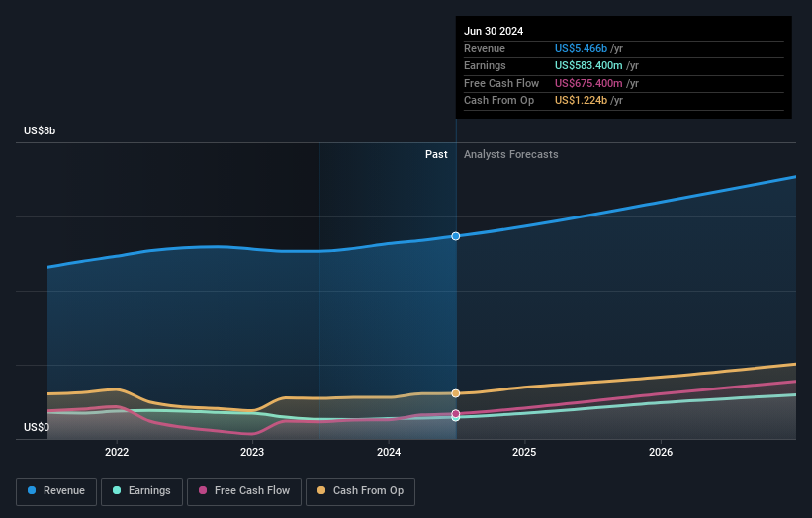Click the Cash From Op label in tooltip

point(498,101)
